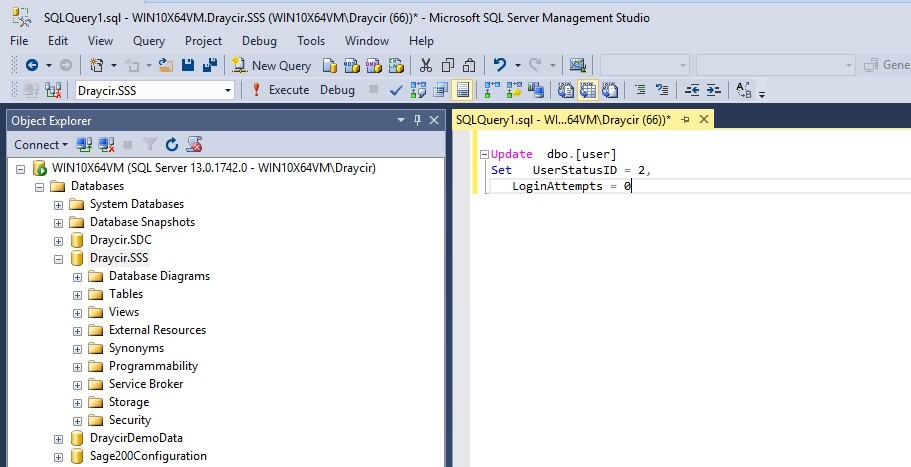Click the Save All icon
Image resolution: width=911 pixels, height=467 pixels.
click(x=210, y=66)
